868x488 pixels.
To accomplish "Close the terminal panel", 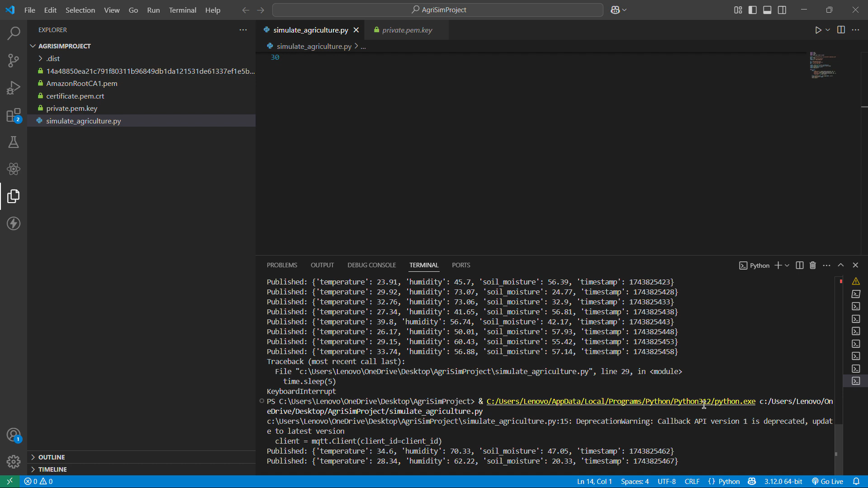I will click(855, 265).
